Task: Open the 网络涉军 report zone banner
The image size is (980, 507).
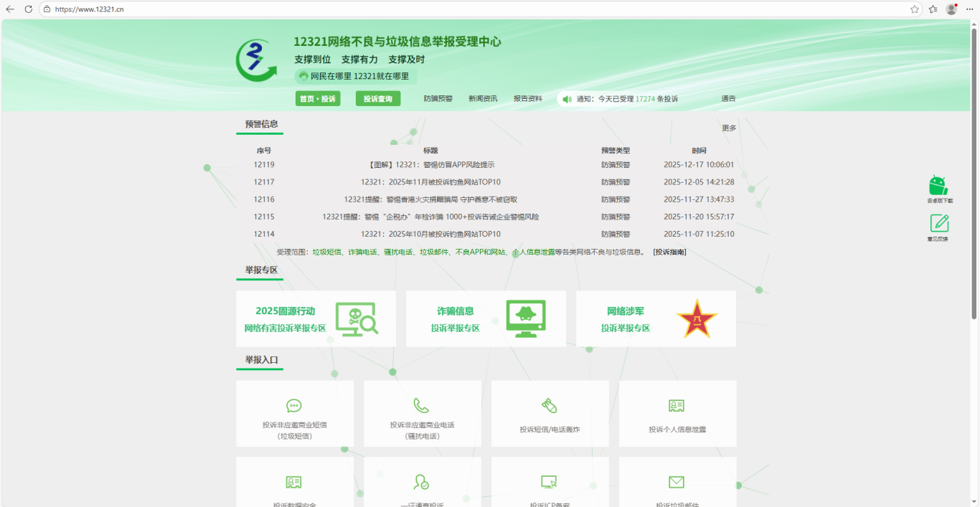Action: [x=656, y=319]
